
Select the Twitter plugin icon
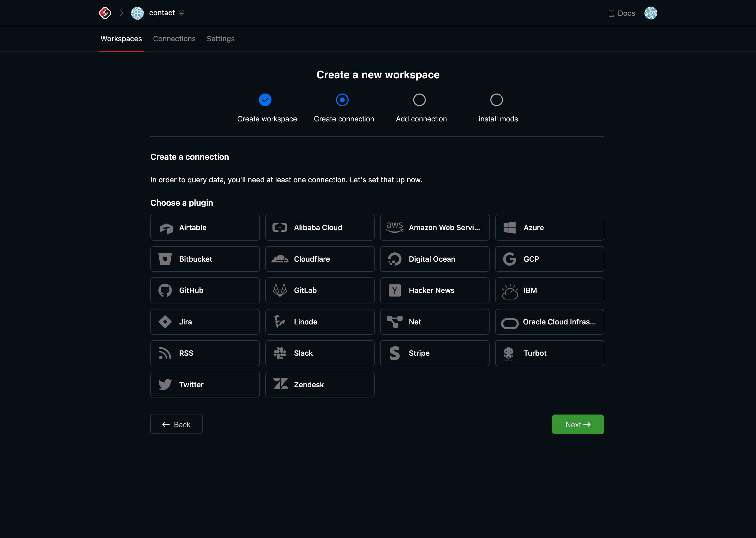[x=165, y=384]
